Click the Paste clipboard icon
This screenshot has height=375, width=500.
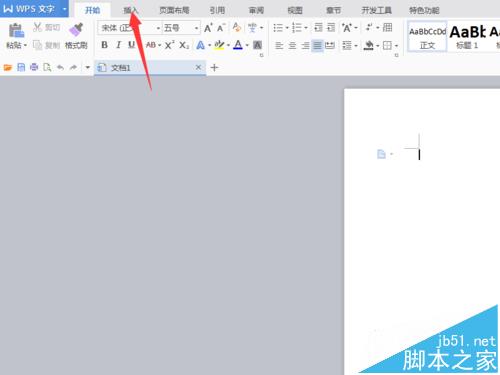click(16, 30)
